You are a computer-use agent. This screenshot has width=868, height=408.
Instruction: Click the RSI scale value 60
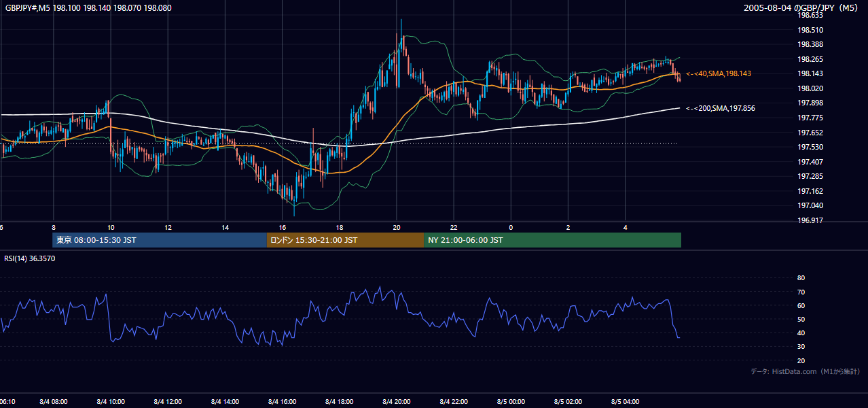(801, 305)
